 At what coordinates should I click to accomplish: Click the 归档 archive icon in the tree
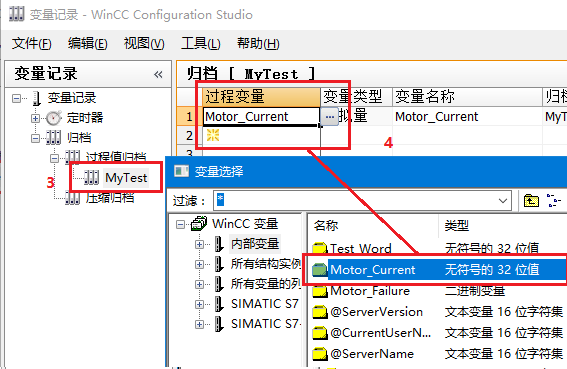pos(53,137)
